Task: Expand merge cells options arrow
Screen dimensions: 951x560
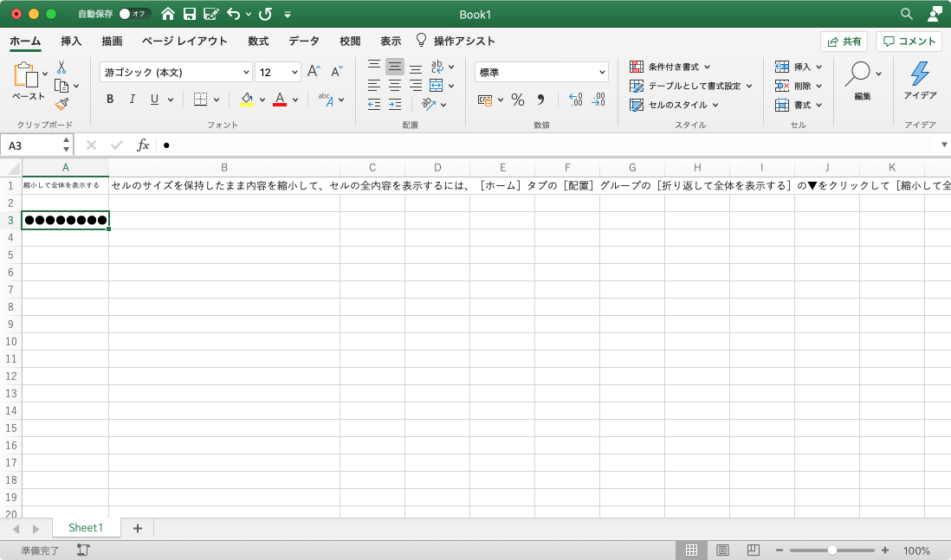Action: pos(451,86)
